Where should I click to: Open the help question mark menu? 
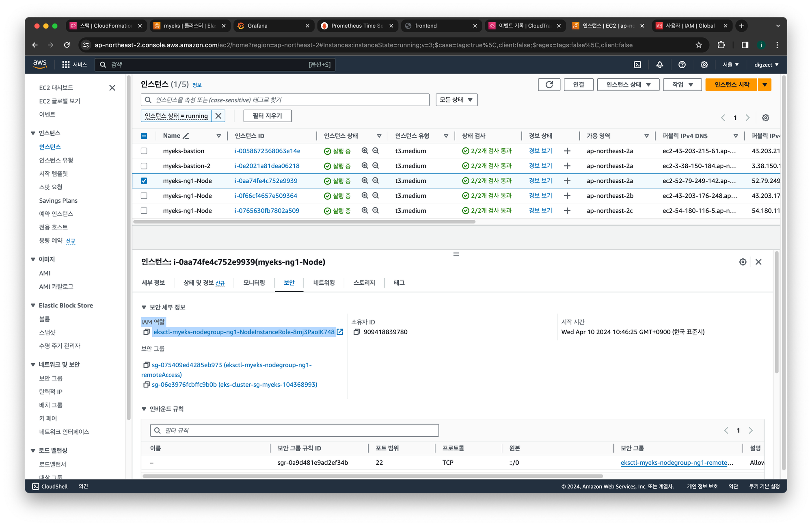[682, 65]
